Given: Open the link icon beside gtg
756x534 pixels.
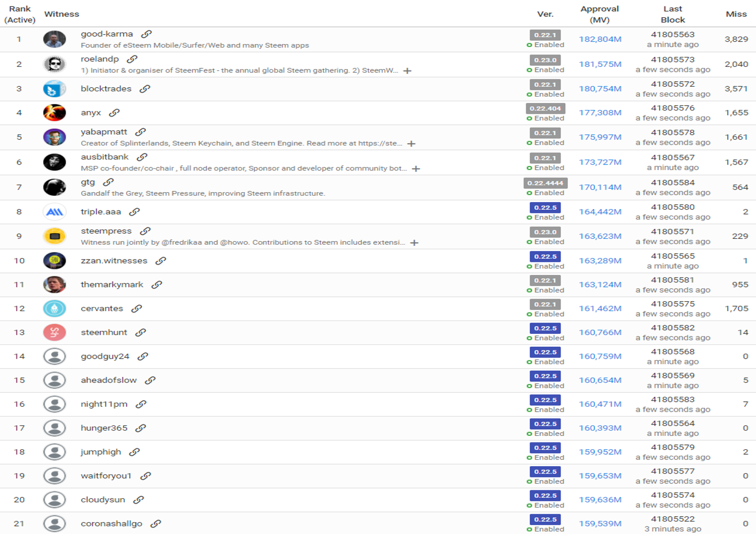Looking at the screenshot, I should point(109,182).
